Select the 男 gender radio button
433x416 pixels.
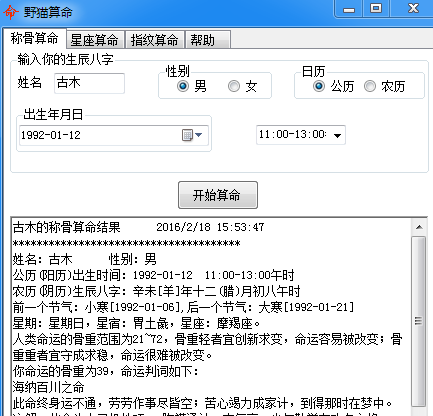coord(183,86)
